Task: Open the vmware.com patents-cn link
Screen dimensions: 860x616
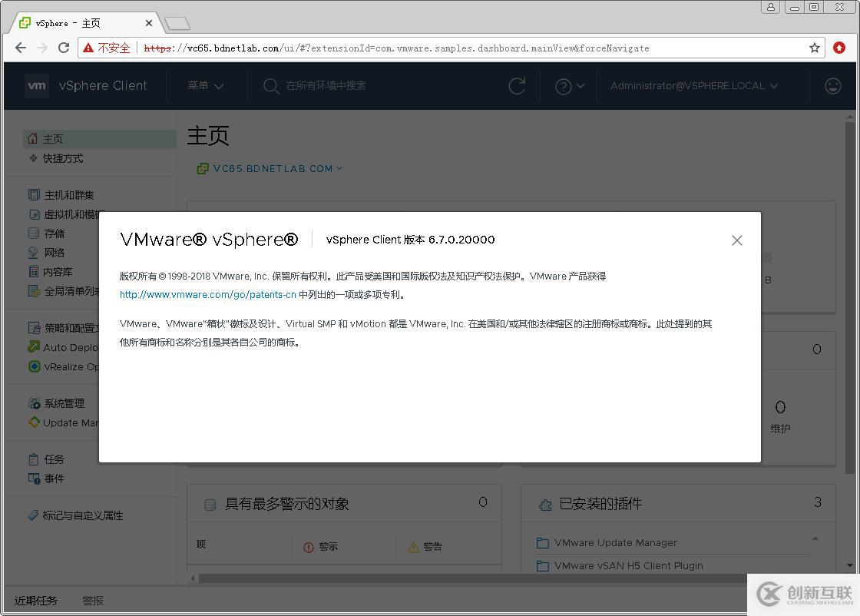Action: click(208, 295)
